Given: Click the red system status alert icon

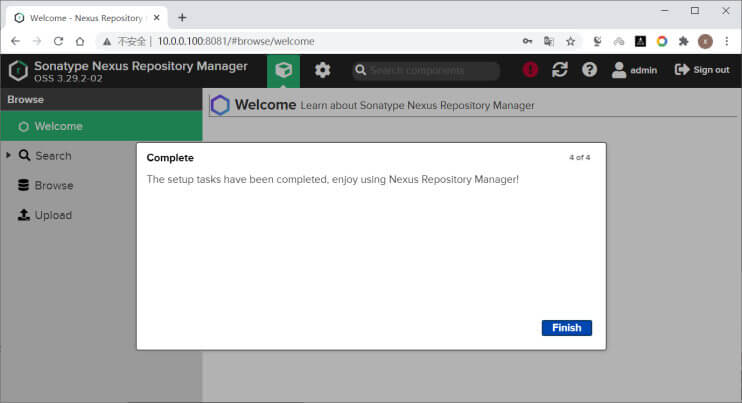Looking at the screenshot, I should pos(530,70).
